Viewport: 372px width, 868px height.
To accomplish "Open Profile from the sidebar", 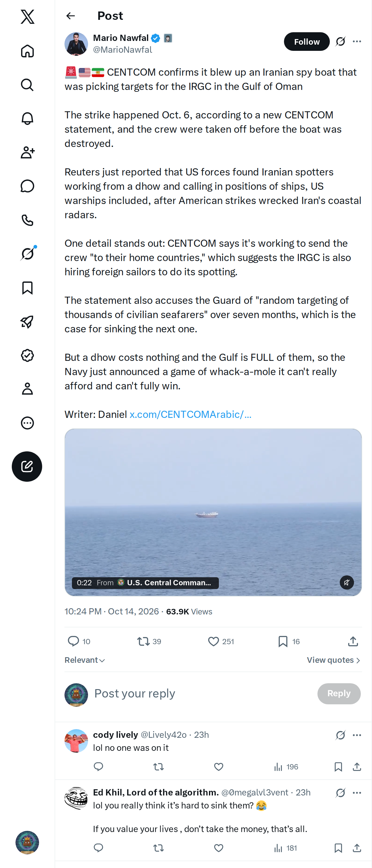I will (27, 388).
